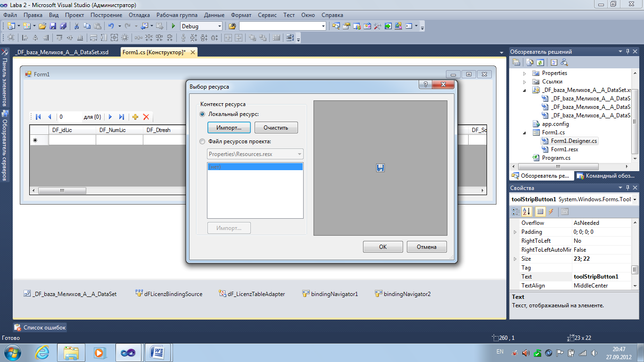644x362 pixels.
Task: Click the red X Delete navigator icon
Action: click(x=146, y=117)
